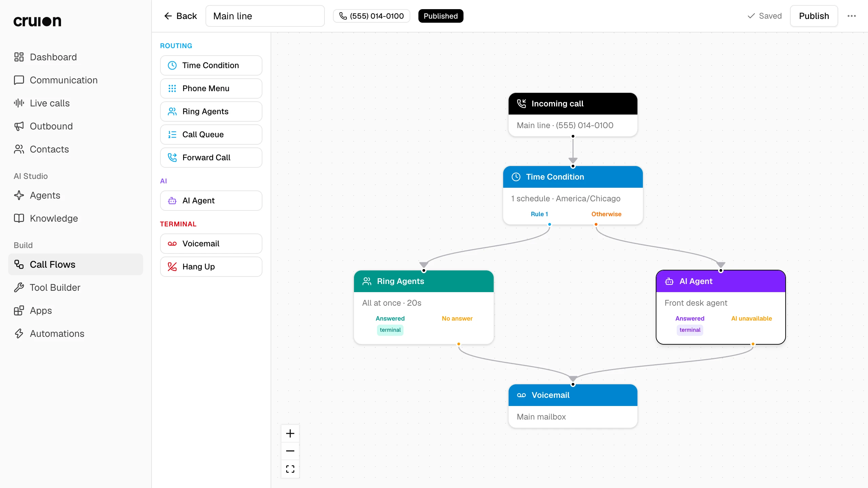Click the clock icon in Time Condition node
This screenshot has height=488, width=868.
516,177
